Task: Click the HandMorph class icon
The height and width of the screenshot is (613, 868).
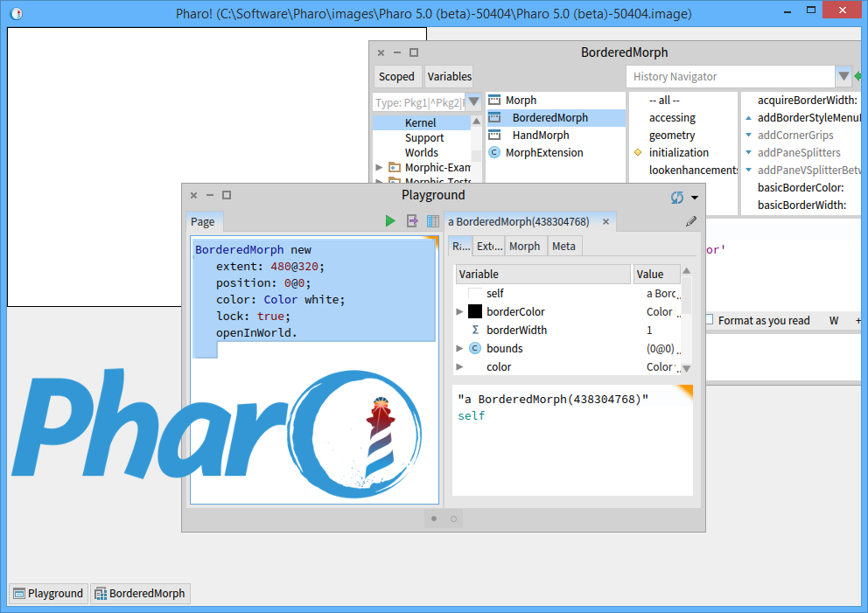Action: [x=494, y=135]
